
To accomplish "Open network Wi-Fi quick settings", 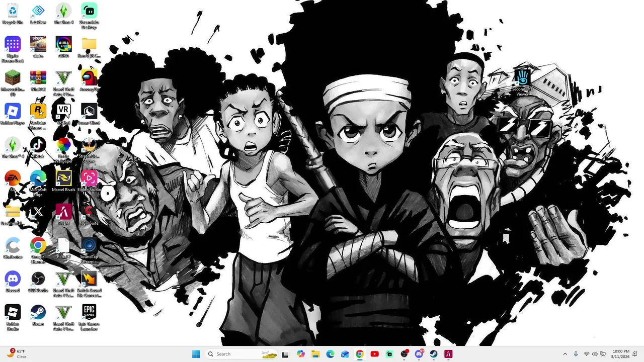I will (587, 354).
